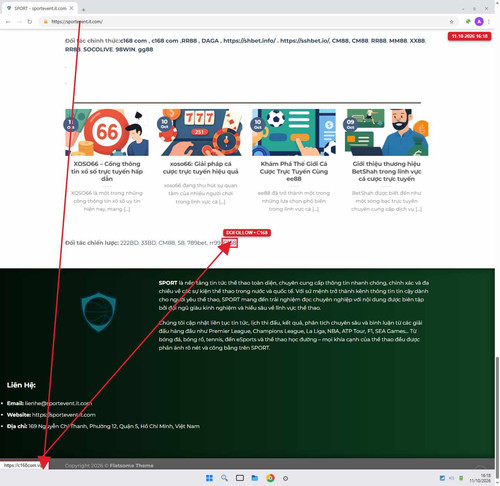Open the slot machine 777 article thumbnail

(x=200, y=132)
